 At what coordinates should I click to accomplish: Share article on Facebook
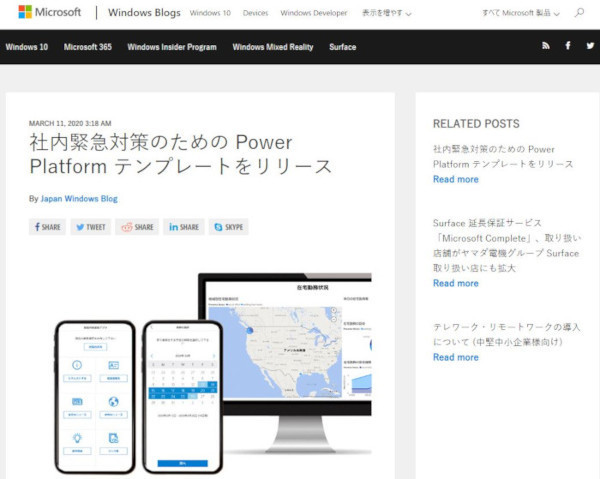pyautogui.click(x=47, y=227)
